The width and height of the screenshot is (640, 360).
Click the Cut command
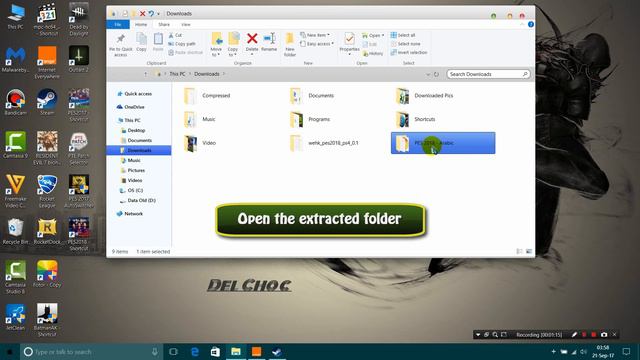tap(176, 35)
